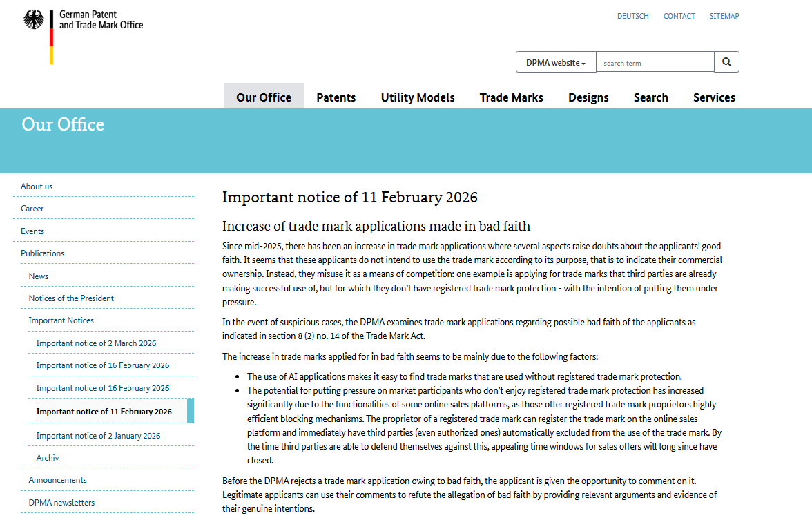
Task: Switch language via DEUTSCH link
Action: click(632, 16)
